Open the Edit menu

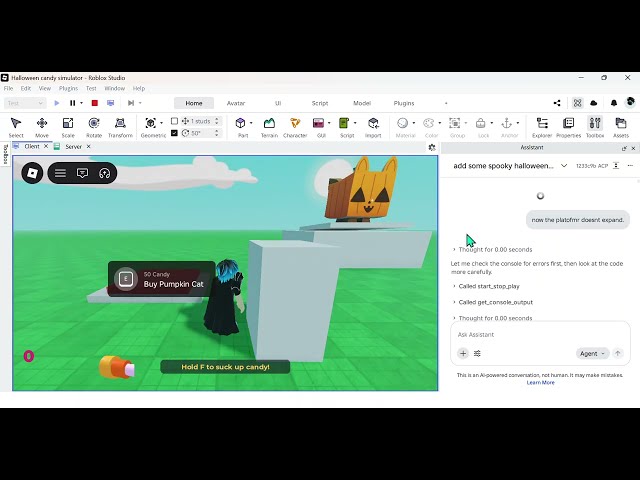click(26, 88)
